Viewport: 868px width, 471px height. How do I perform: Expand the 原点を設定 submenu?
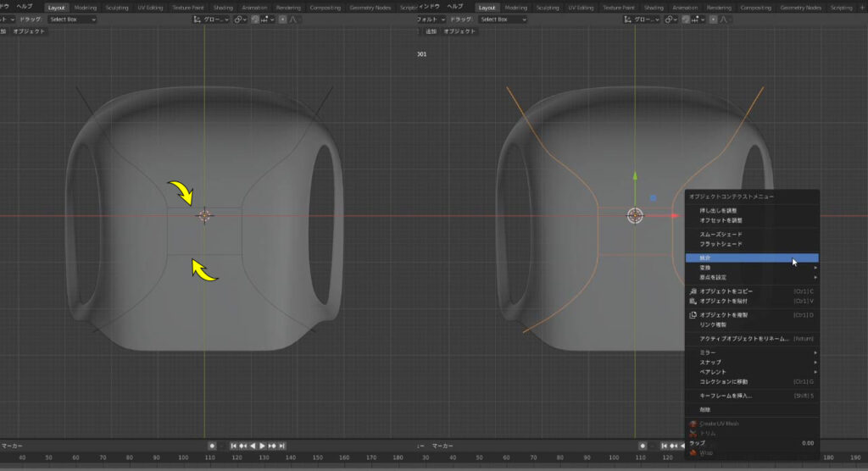(752, 277)
